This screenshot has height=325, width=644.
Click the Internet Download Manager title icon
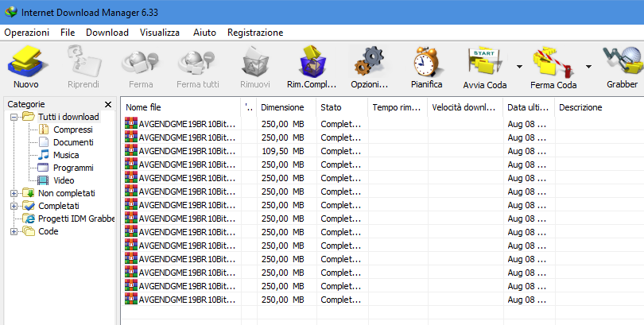tap(10, 12)
